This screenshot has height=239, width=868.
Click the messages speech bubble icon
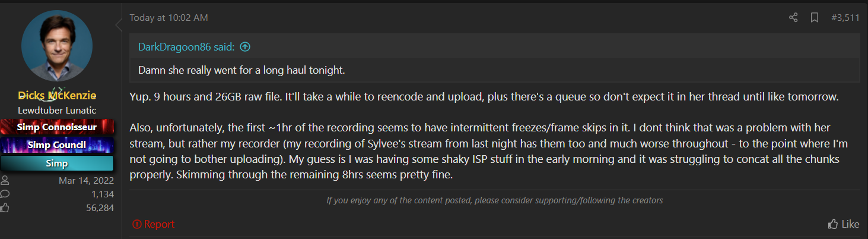pyautogui.click(x=5, y=194)
